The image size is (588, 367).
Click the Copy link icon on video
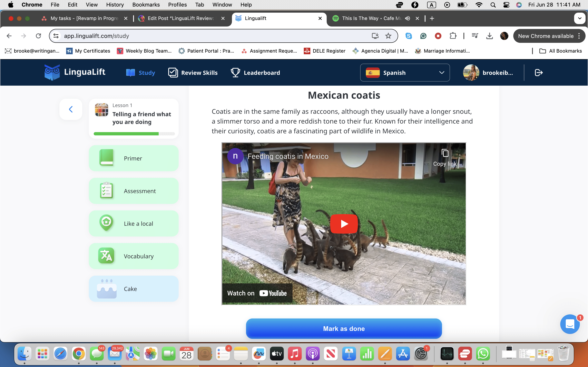[x=445, y=153]
